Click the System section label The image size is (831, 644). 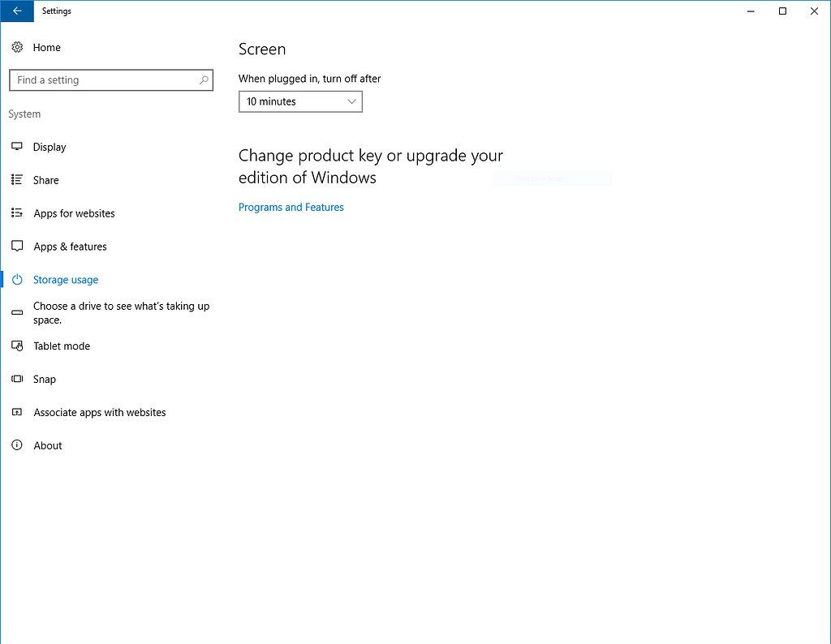tap(24, 114)
